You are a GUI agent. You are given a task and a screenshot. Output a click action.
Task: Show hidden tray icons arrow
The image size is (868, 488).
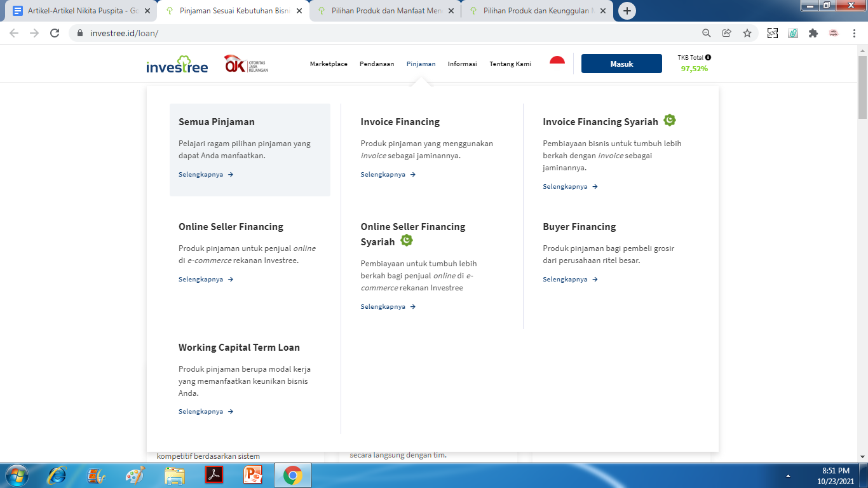tap(788, 475)
